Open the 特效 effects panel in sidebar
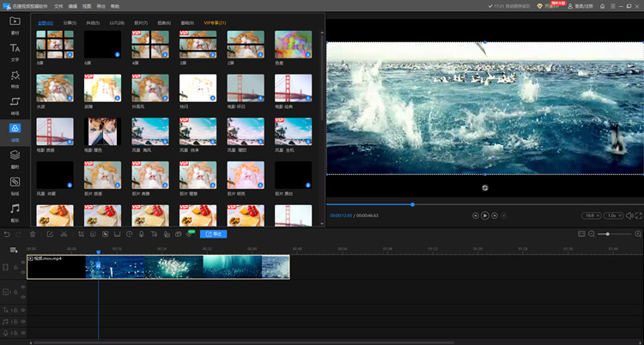 (15, 79)
